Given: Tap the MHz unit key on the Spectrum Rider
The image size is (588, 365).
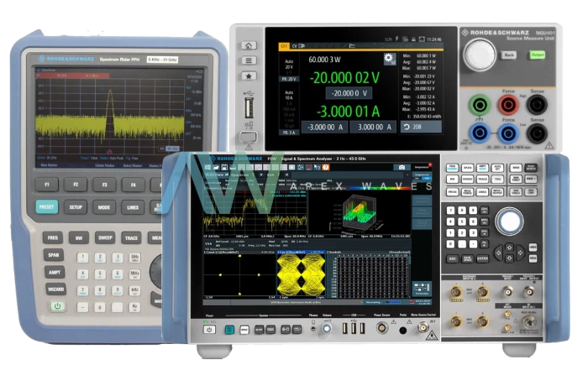Looking at the screenshot, I should [x=135, y=274].
